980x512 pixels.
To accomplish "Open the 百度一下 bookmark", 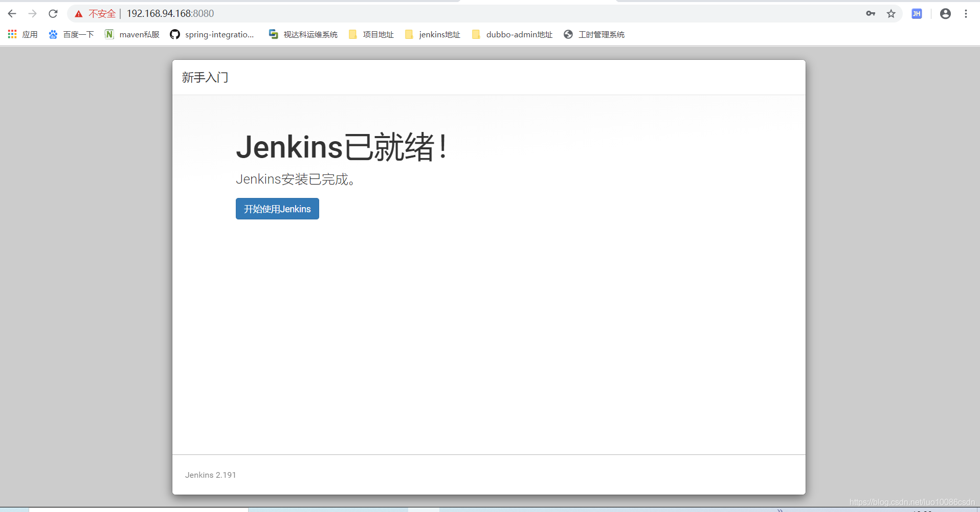I will pyautogui.click(x=71, y=34).
